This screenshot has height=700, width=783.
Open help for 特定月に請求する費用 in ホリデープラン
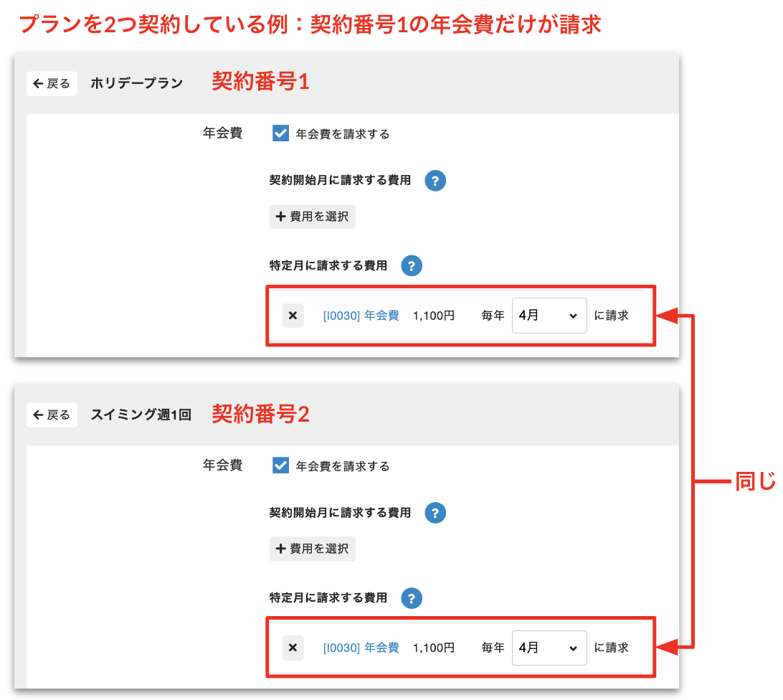pyautogui.click(x=412, y=266)
